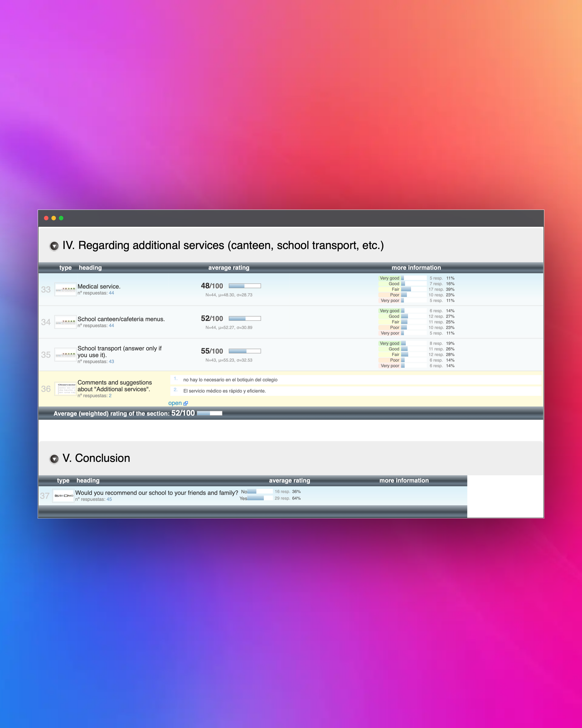The image size is (582, 728).
Task: Click the School transport 55/100 rating bar
Action: pos(245,351)
